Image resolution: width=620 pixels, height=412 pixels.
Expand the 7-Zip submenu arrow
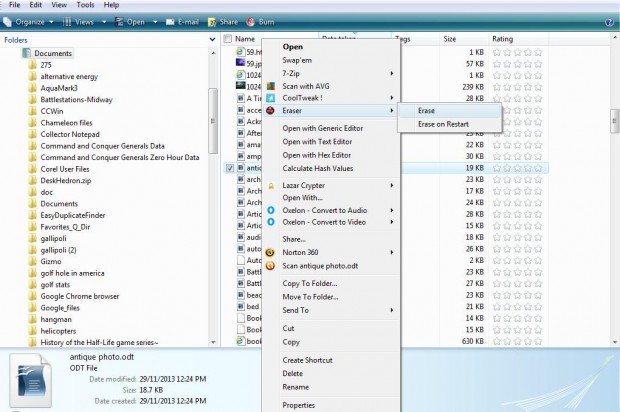(x=391, y=74)
